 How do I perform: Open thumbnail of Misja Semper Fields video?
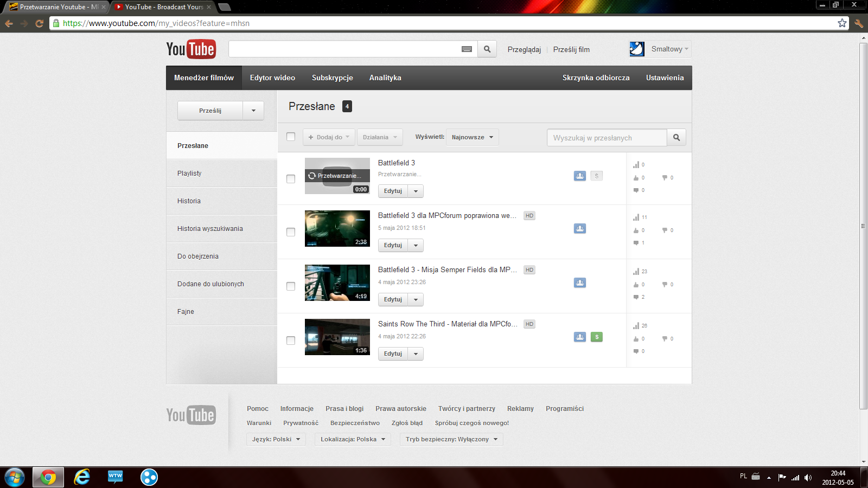[337, 282]
